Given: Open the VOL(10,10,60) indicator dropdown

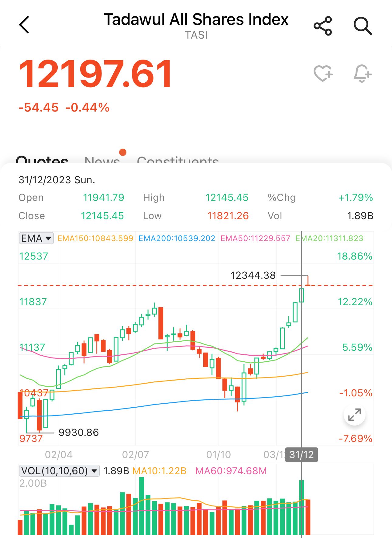Looking at the screenshot, I should tap(59, 471).
